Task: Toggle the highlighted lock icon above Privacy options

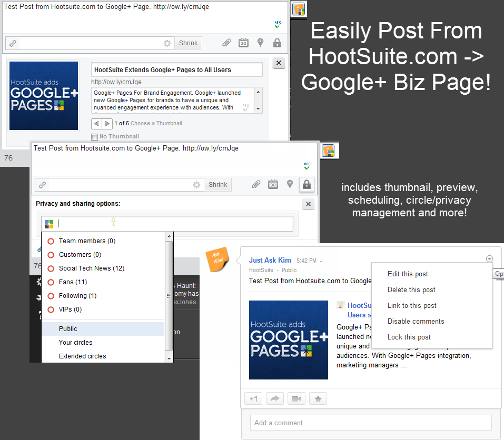Action: tap(307, 184)
